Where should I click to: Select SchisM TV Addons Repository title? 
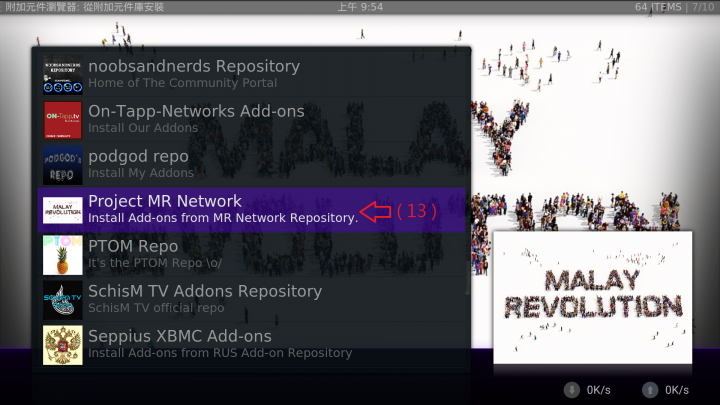[x=205, y=292]
